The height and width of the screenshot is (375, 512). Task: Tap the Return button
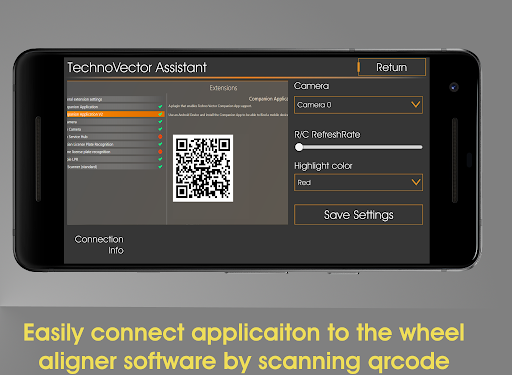click(x=392, y=67)
